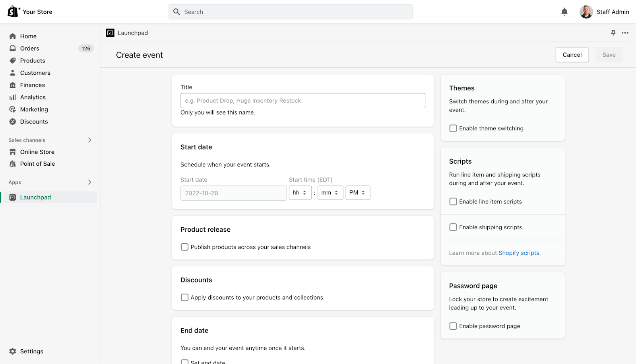Click the Cancel button
636x364 pixels.
[572, 55]
